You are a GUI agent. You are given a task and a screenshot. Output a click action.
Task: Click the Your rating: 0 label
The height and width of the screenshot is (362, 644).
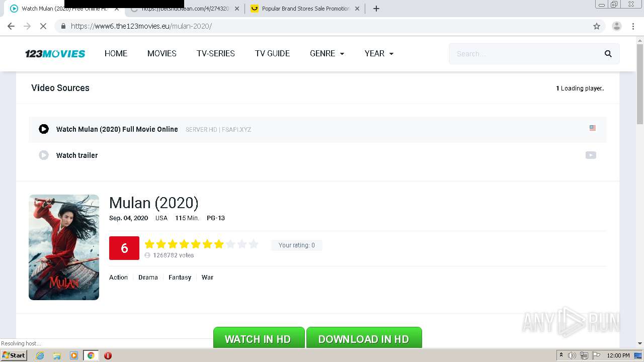pyautogui.click(x=297, y=245)
